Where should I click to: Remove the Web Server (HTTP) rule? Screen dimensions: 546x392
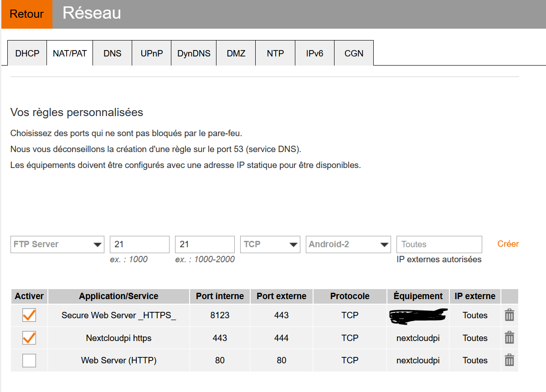(510, 360)
